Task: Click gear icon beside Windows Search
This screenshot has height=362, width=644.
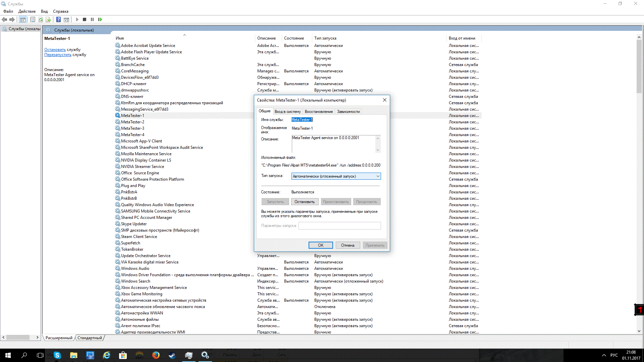Action: 118,281
